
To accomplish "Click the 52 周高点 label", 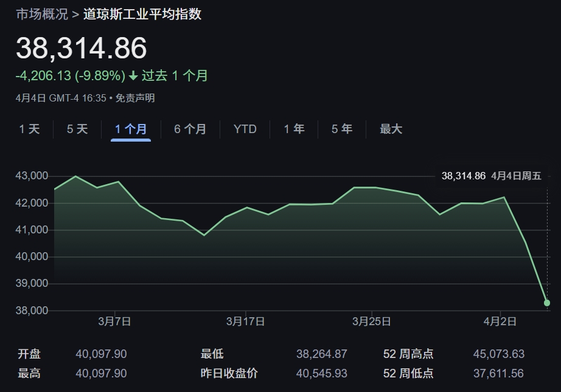I will [408, 354].
